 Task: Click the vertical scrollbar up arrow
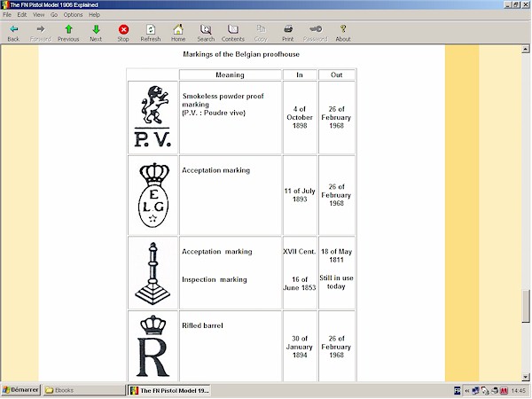[526, 49]
